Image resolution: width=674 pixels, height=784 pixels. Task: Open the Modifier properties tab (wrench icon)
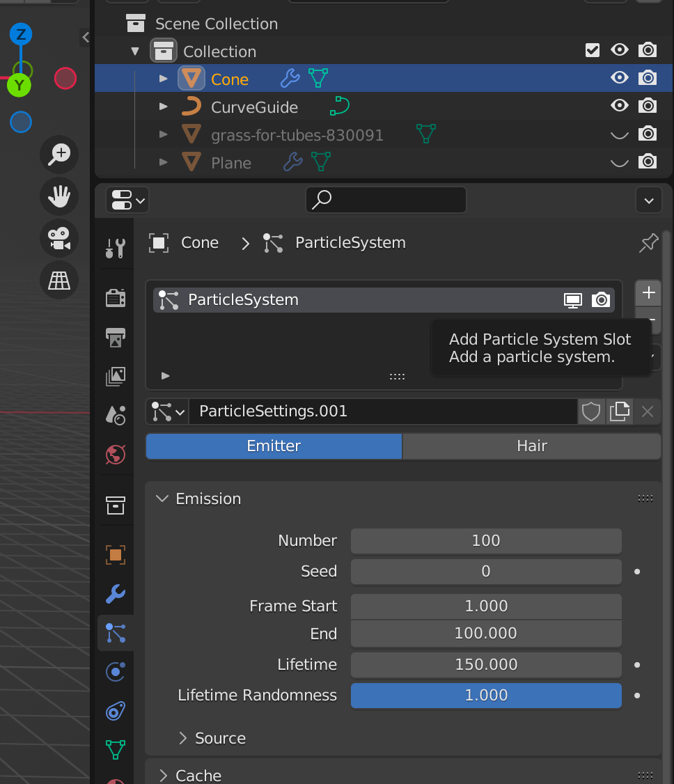pyautogui.click(x=115, y=594)
